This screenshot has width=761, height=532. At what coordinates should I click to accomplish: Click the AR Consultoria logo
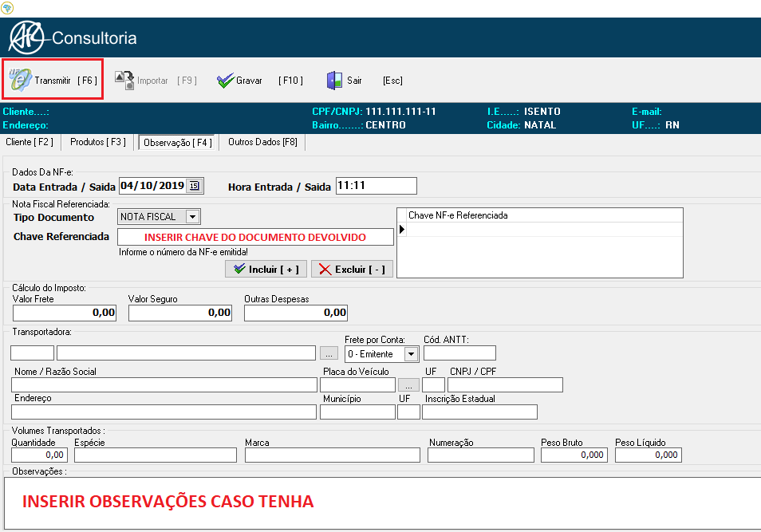tap(73, 37)
